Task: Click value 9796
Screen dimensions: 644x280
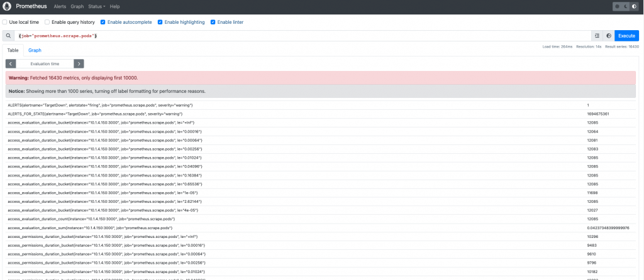Action: tap(592, 262)
